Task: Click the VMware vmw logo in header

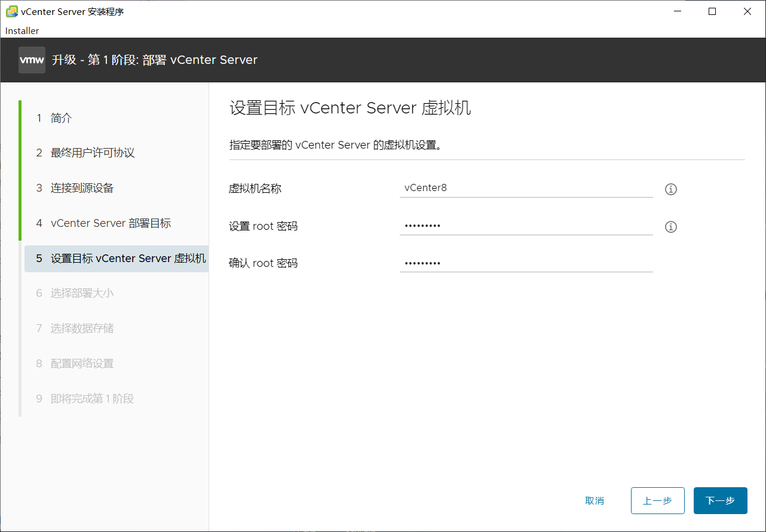Action: [32, 60]
